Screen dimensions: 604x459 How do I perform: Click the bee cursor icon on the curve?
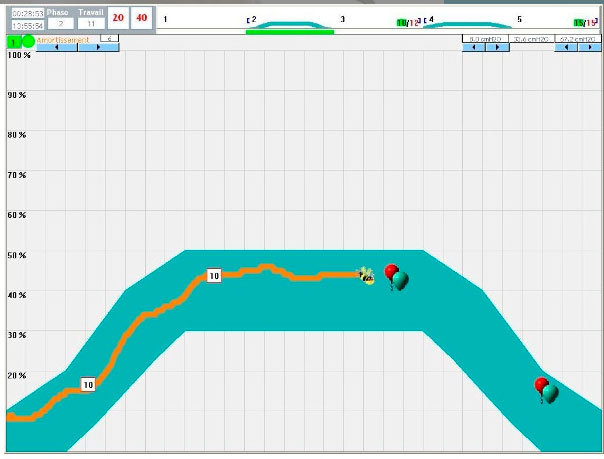pos(367,276)
